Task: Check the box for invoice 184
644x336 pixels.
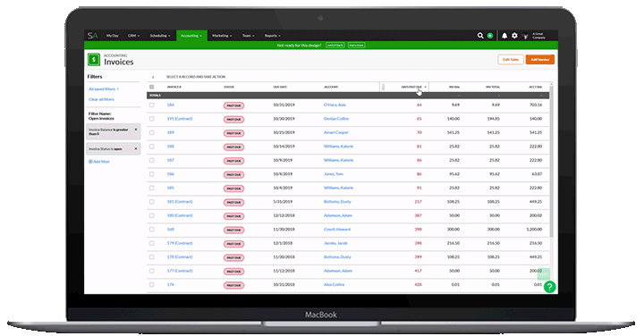Action: pyautogui.click(x=151, y=105)
